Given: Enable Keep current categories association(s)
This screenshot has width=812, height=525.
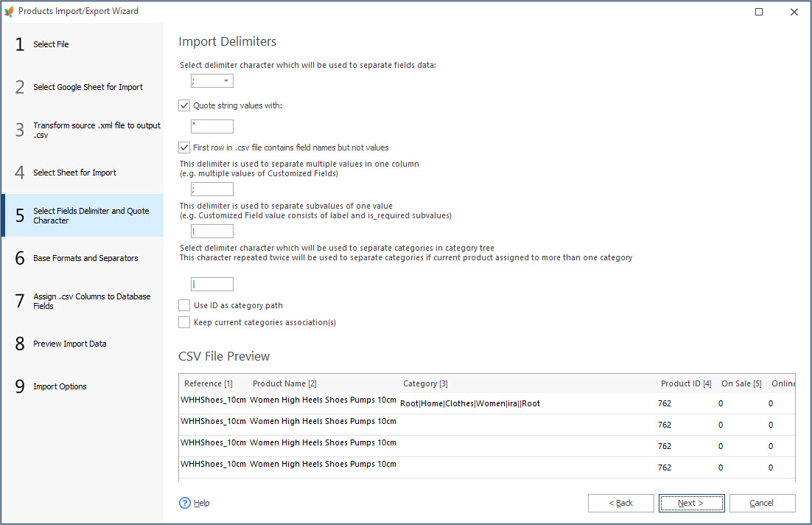Looking at the screenshot, I should click(x=184, y=322).
